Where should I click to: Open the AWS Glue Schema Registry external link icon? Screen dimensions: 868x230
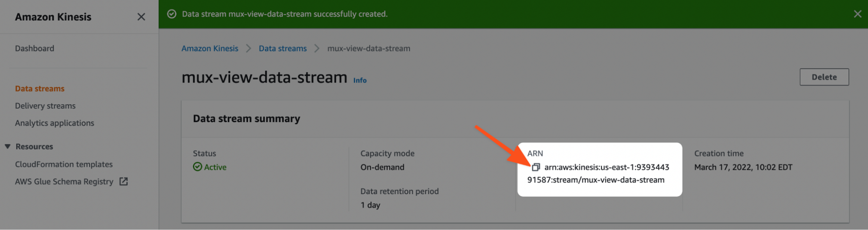pos(124,181)
